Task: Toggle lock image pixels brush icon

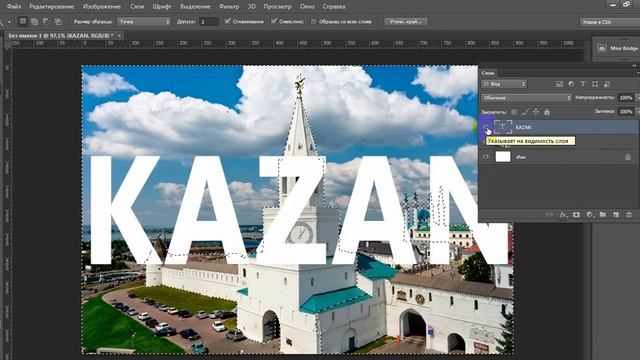Action: click(525, 112)
